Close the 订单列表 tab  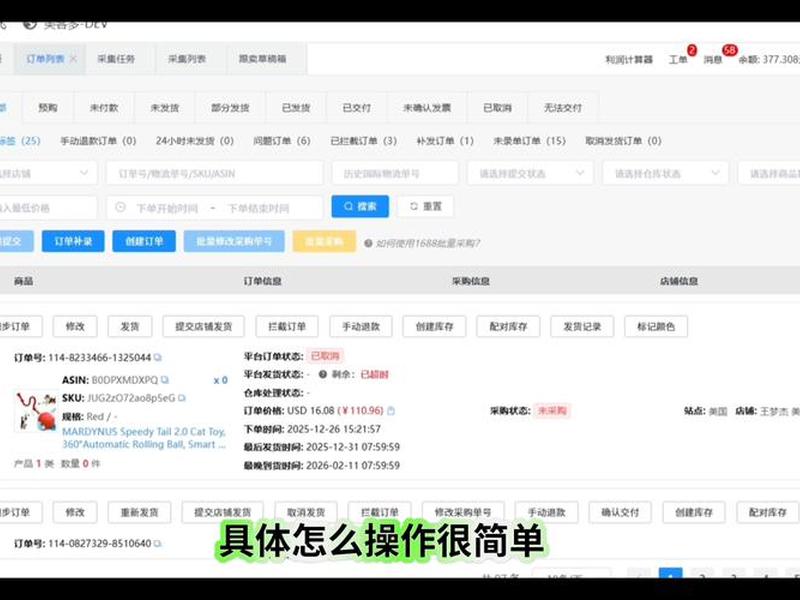pos(73,59)
